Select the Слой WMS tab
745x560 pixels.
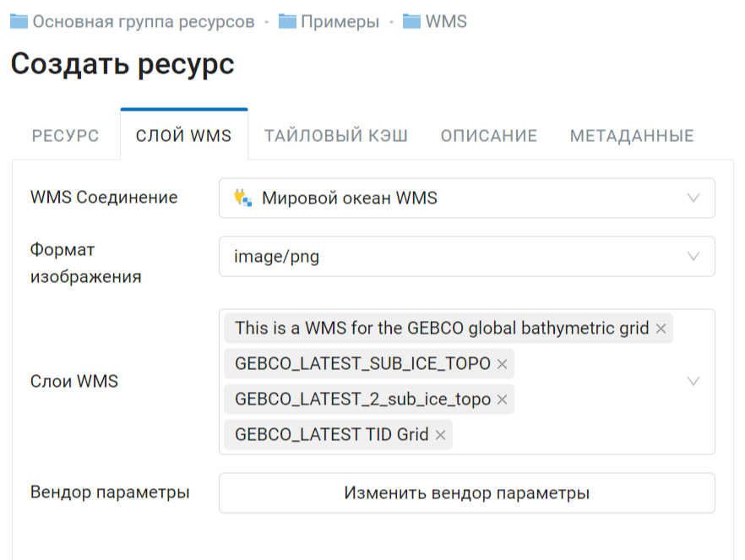(184, 136)
